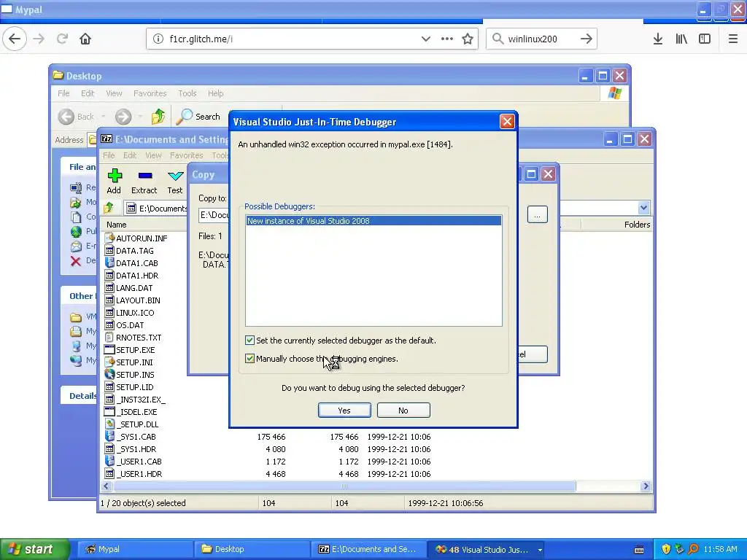Click magnifier icon in system tray
The width and height of the screenshot is (747, 560).
coord(694,549)
